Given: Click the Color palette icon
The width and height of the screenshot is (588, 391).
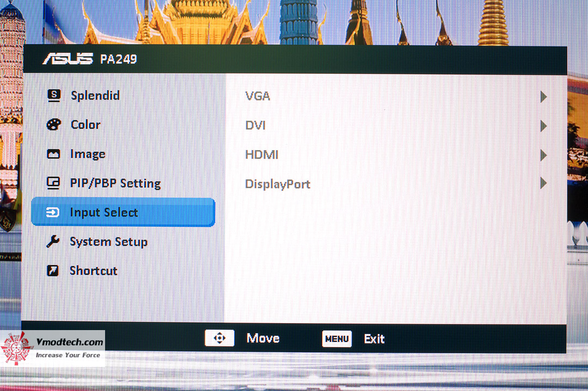Looking at the screenshot, I should coord(53,125).
